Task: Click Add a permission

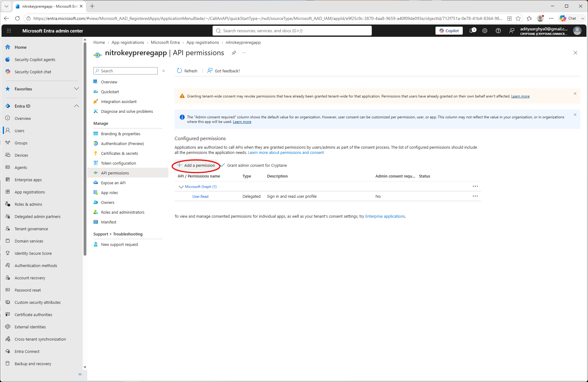Action: [x=196, y=165]
